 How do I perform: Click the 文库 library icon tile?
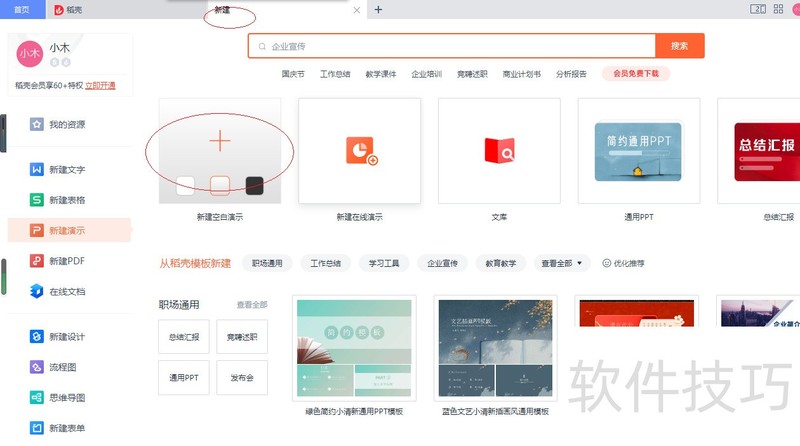coord(498,151)
